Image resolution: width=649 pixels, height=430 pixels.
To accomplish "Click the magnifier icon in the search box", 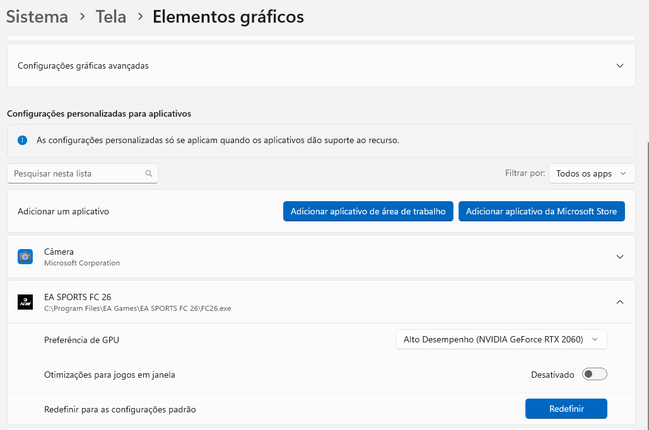I will [149, 173].
